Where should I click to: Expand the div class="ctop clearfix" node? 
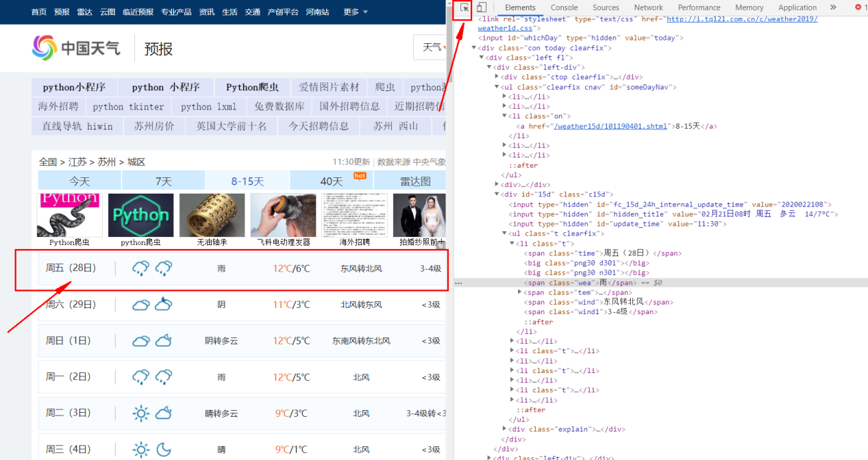497,77
